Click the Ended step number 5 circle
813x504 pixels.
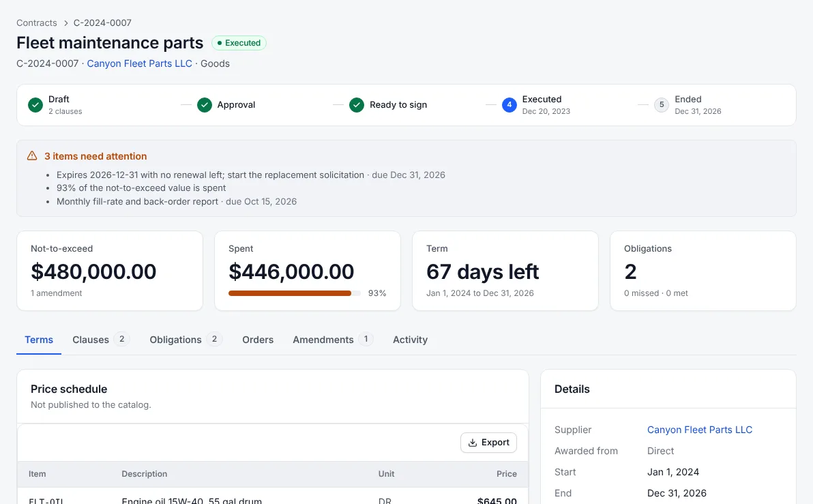point(661,105)
